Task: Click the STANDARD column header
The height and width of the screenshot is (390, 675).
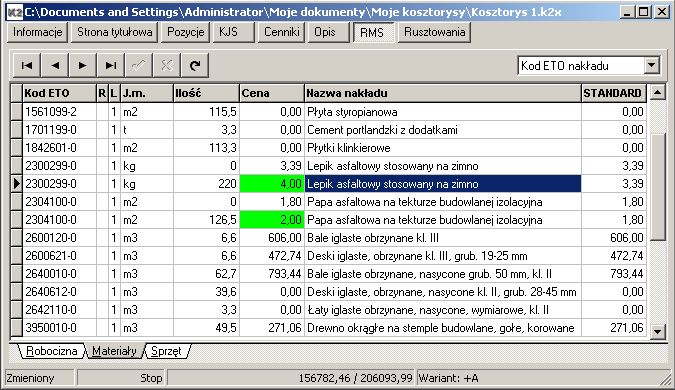Action: coord(613,93)
